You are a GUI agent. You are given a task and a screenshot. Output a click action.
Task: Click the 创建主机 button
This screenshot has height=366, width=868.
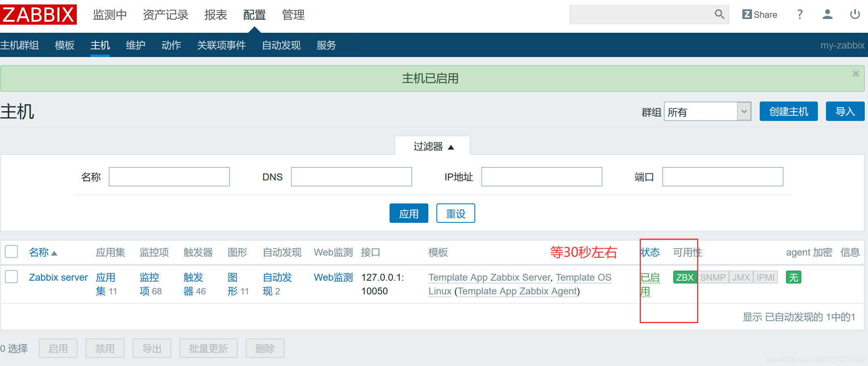[x=788, y=111]
